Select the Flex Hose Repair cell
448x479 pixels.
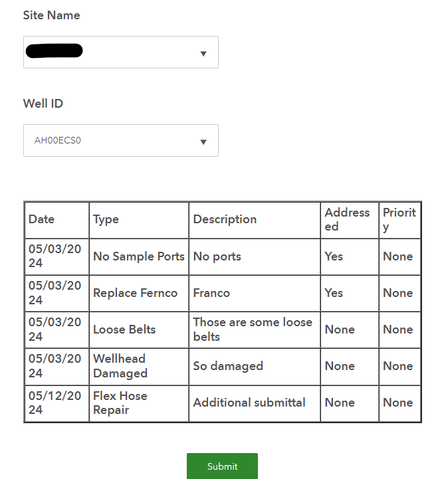pos(120,403)
